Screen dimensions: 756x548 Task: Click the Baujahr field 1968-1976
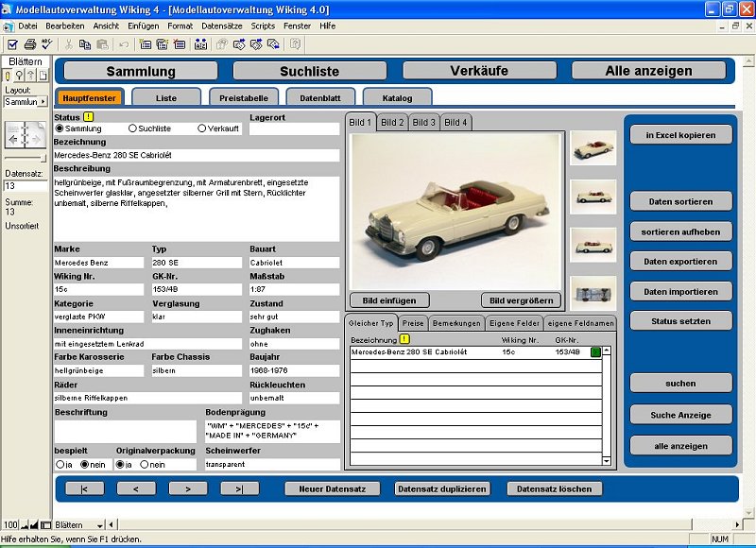294,370
